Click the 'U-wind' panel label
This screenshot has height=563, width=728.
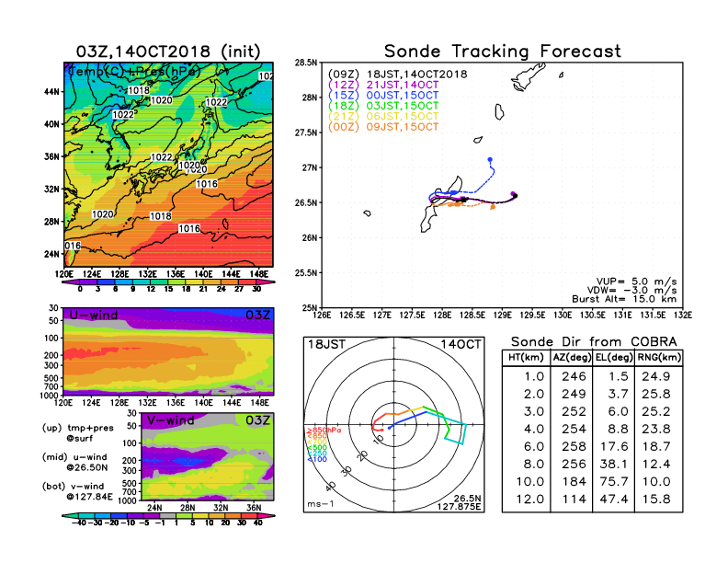[94, 315]
